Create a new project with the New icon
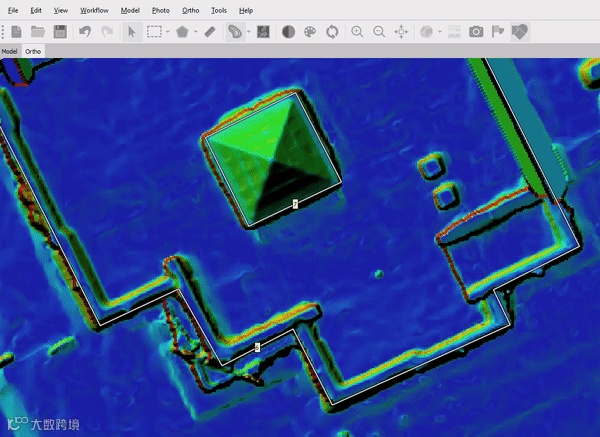 [x=16, y=32]
